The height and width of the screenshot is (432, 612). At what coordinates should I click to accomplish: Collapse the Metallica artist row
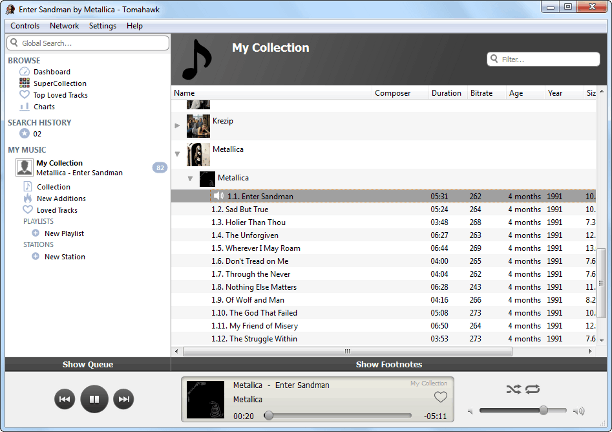click(178, 154)
